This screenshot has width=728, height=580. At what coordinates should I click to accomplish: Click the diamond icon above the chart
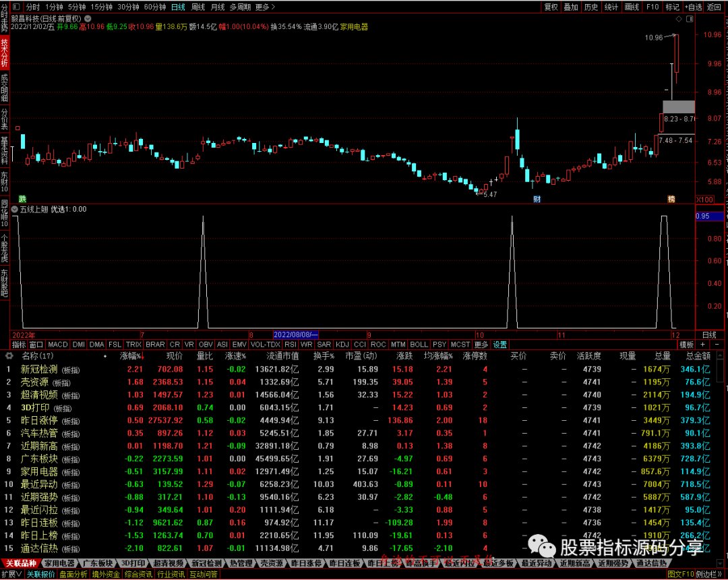(x=679, y=19)
